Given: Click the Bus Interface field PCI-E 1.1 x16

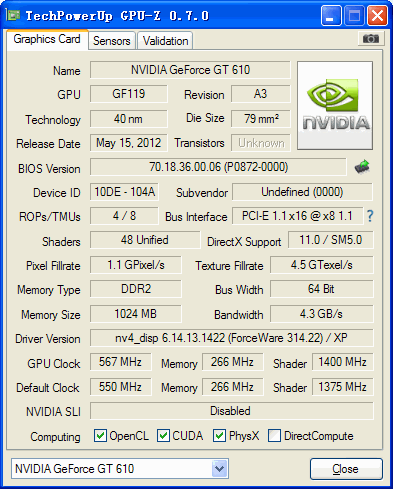Looking at the screenshot, I should [297, 216].
